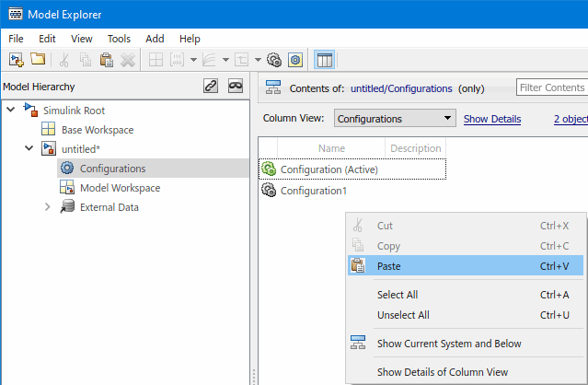Click the Filter Contents search field
The image size is (588, 385).
click(x=552, y=87)
